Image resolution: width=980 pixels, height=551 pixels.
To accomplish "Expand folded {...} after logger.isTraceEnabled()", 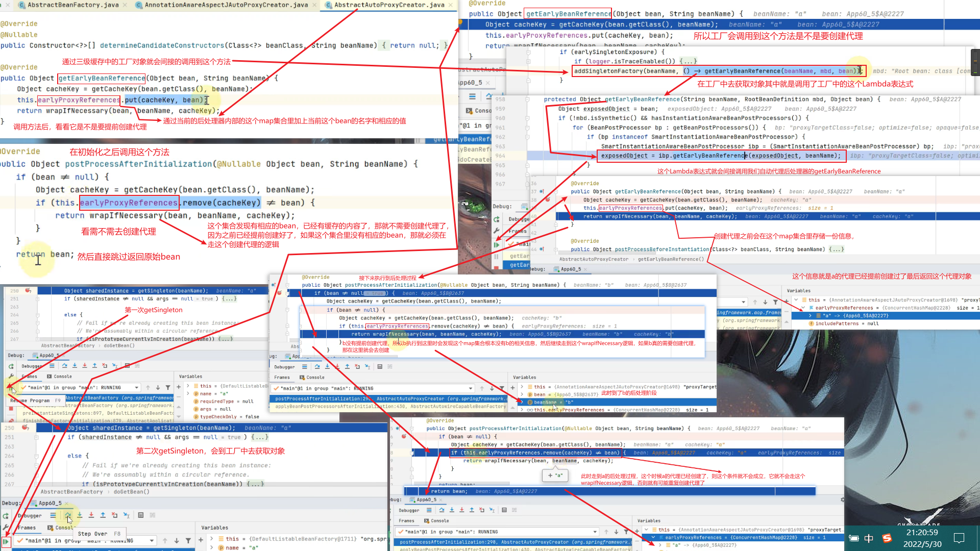I will (x=688, y=61).
